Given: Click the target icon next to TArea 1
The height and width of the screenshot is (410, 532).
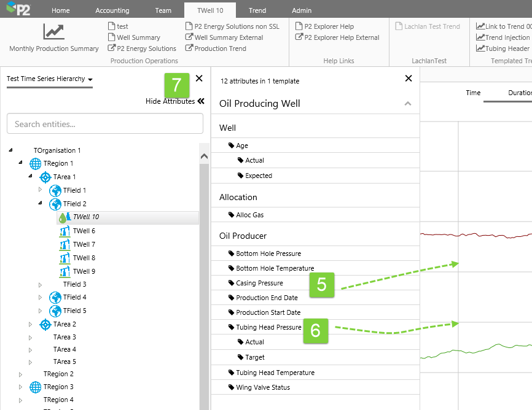Looking at the screenshot, I should pyautogui.click(x=45, y=177).
